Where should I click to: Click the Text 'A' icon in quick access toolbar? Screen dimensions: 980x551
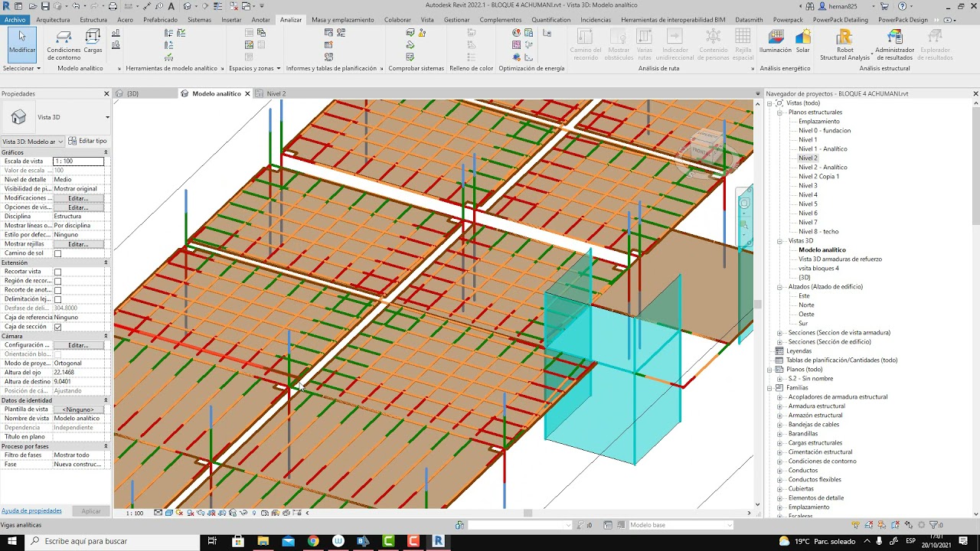click(x=171, y=6)
